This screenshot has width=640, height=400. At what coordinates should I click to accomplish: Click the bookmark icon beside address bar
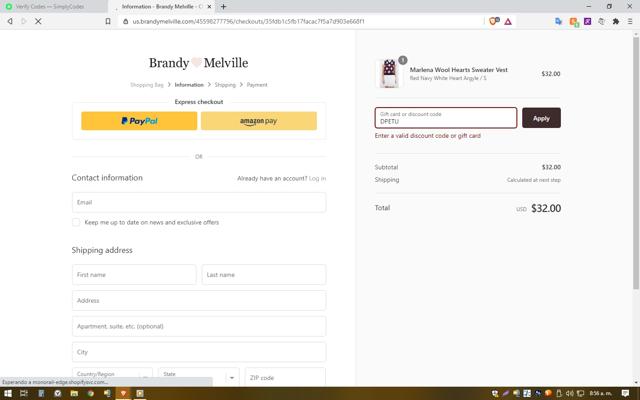click(x=108, y=21)
